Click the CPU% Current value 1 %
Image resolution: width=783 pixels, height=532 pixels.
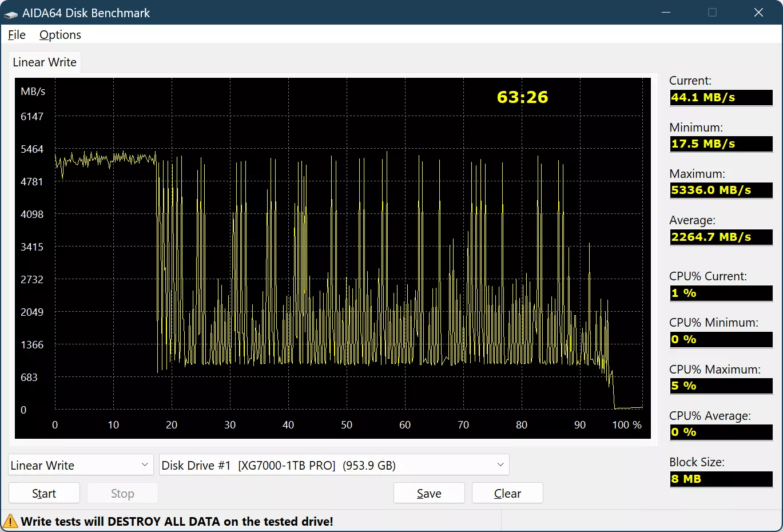point(721,293)
